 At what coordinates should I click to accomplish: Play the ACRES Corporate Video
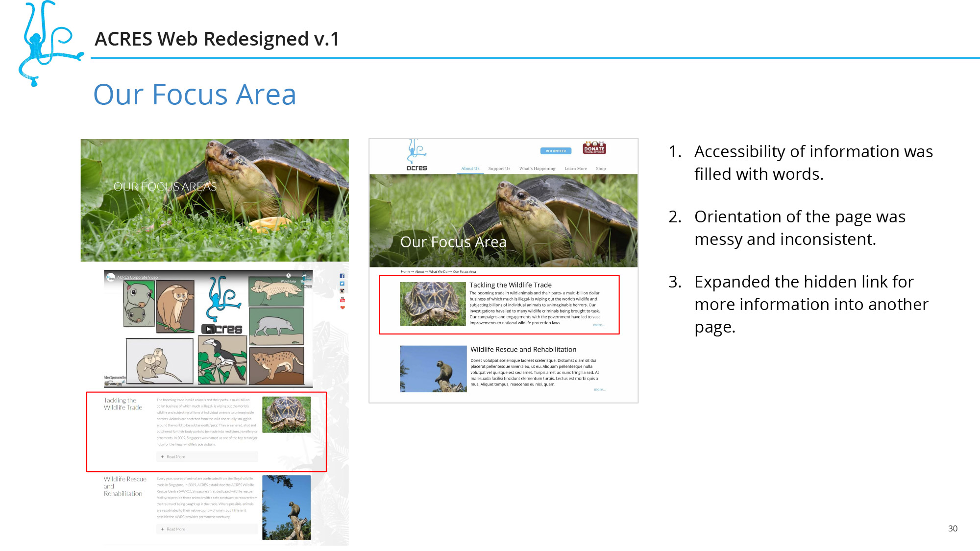[209, 329]
